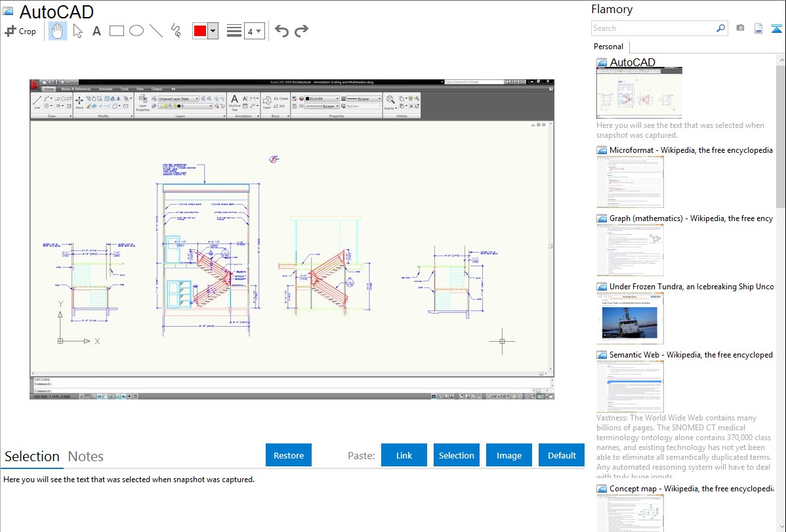Open the Microformat - Wikipedia snapshot title
Image resolution: width=786 pixels, height=532 pixels.
point(691,150)
